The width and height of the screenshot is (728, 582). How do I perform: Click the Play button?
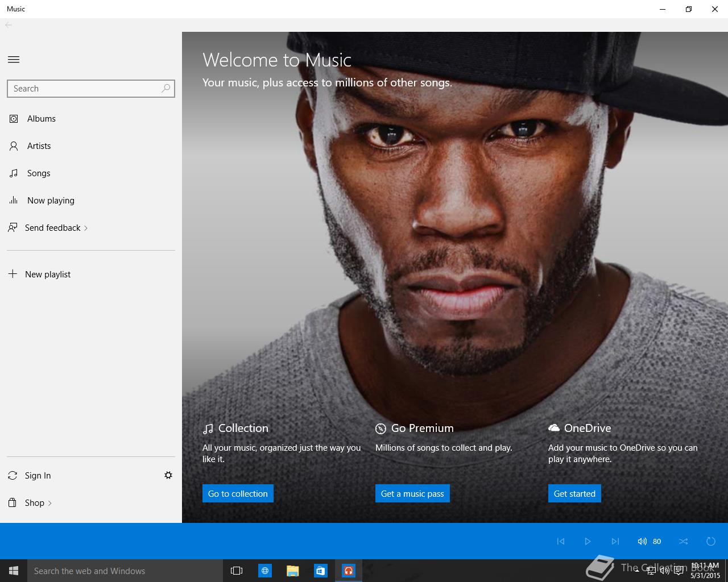(x=588, y=541)
